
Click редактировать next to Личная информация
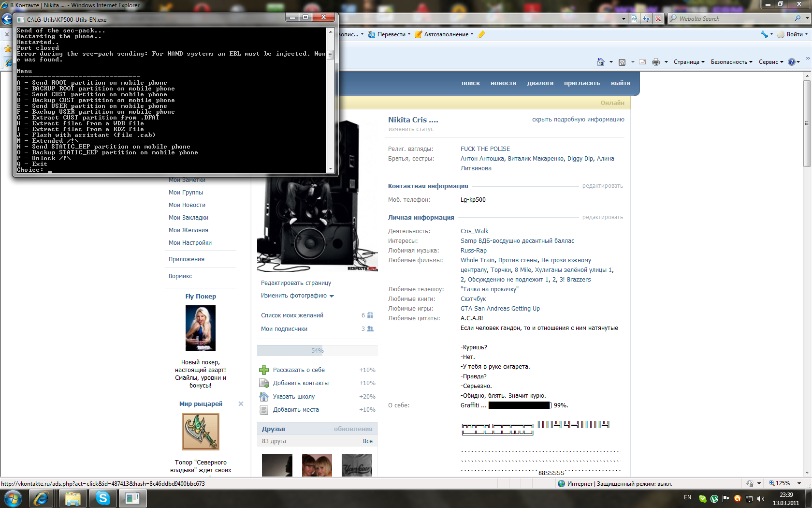[603, 217]
